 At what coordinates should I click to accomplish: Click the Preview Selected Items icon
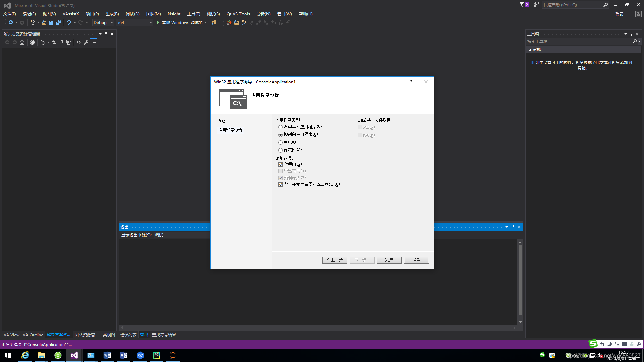click(x=94, y=42)
